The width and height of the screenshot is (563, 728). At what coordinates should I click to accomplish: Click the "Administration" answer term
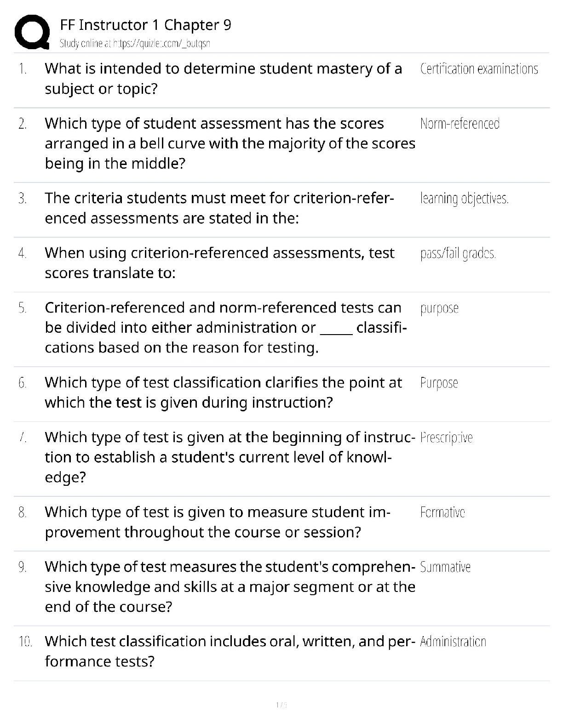point(453,642)
